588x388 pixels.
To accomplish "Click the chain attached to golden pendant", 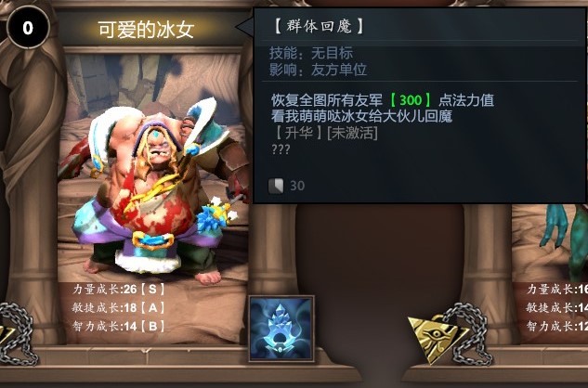I will click(x=469, y=333).
